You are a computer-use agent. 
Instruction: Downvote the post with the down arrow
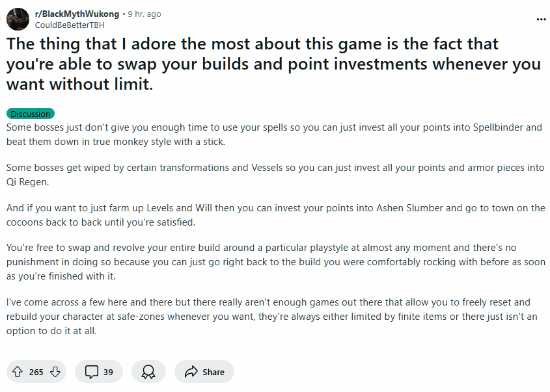click(55, 372)
